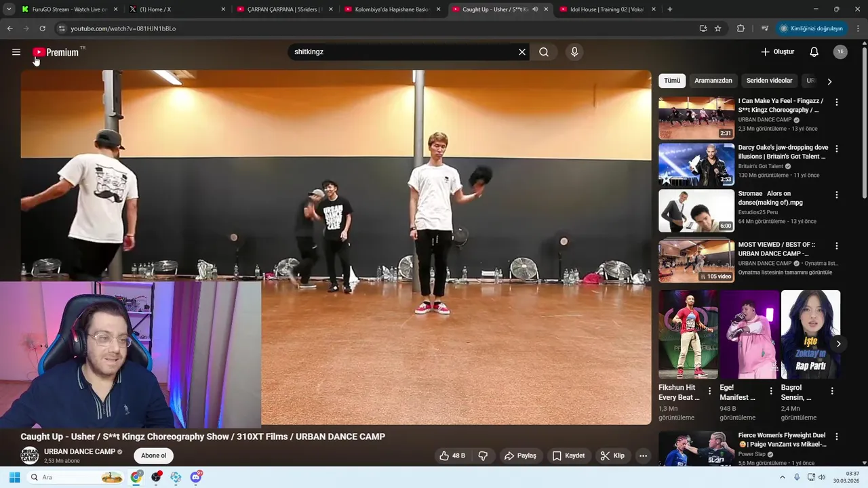Reload the page
This screenshot has height=488, width=868.
click(x=42, y=28)
